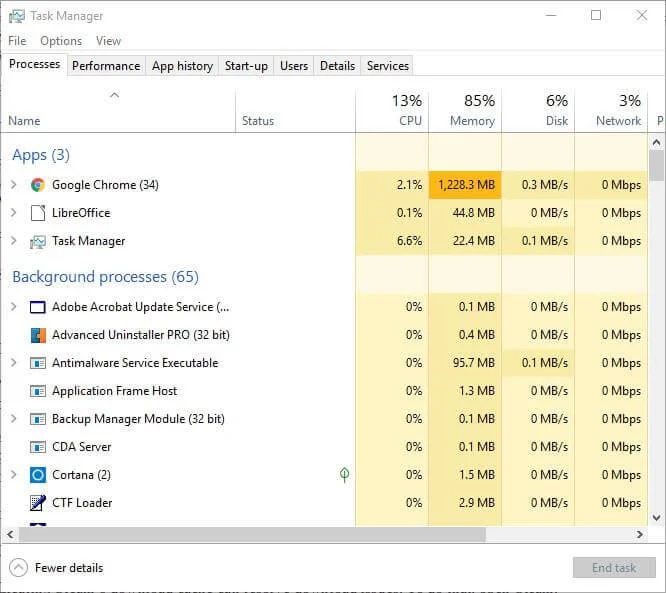Click Task Manager's 6.6% CPU cell
Viewport: 666px width, 593px height.
click(392, 241)
